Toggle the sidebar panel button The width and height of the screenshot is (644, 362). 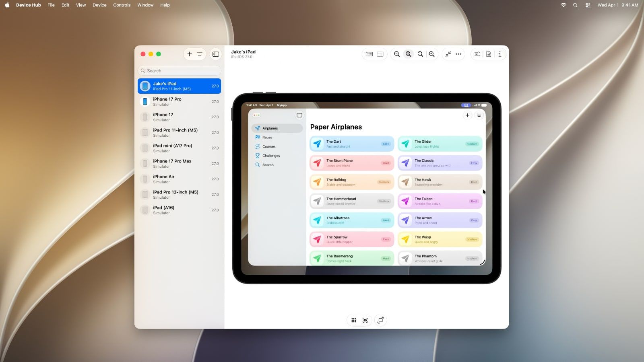click(x=216, y=54)
